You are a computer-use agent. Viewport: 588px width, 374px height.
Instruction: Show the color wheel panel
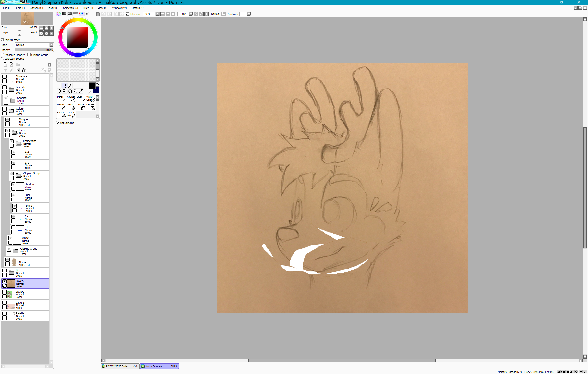click(x=59, y=14)
